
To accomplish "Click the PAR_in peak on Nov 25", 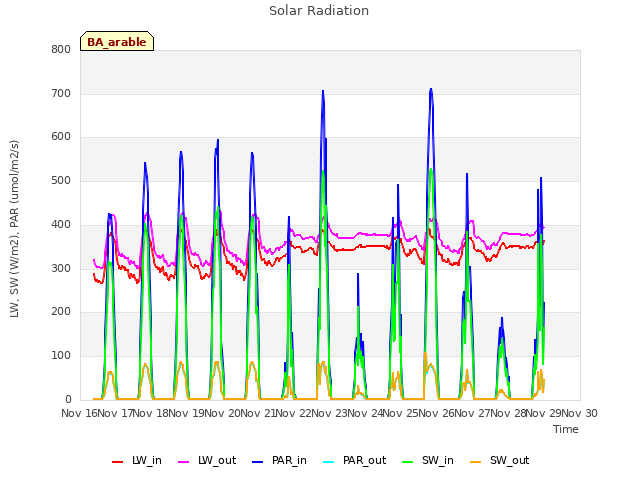I will click(431, 89).
